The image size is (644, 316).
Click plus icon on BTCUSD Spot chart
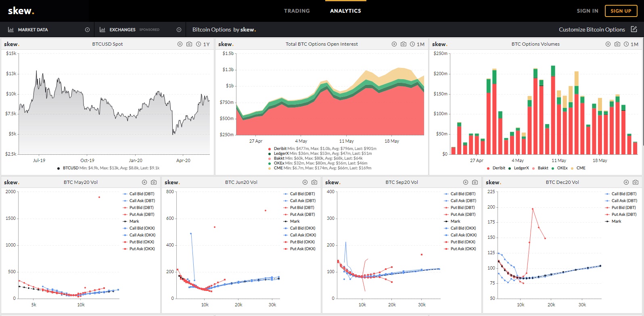tap(180, 44)
